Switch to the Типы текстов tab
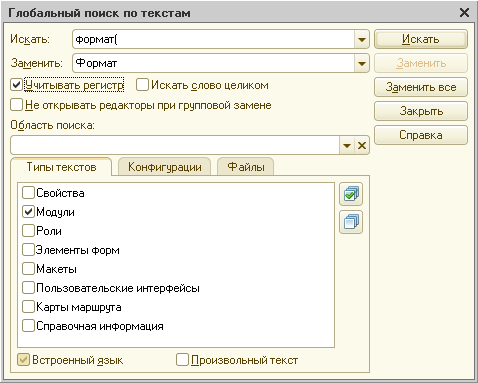The height and width of the screenshot is (383, 478). [x=61, y=167]
